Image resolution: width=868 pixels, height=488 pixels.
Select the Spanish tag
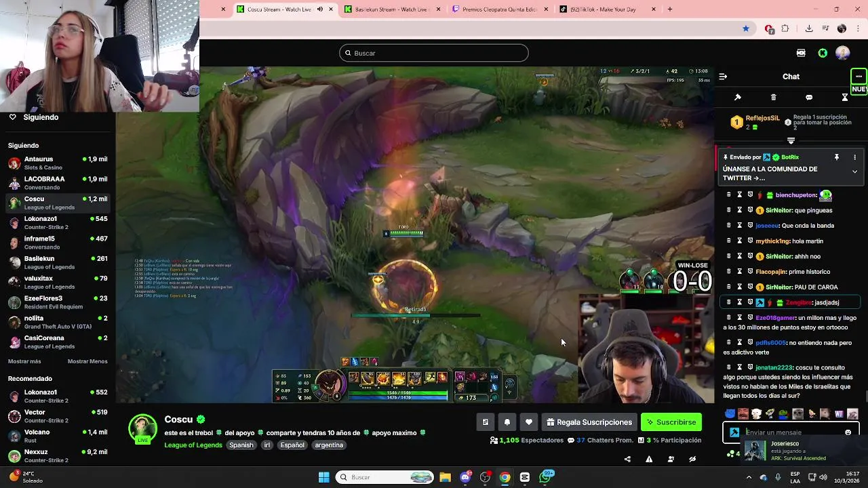241,445
